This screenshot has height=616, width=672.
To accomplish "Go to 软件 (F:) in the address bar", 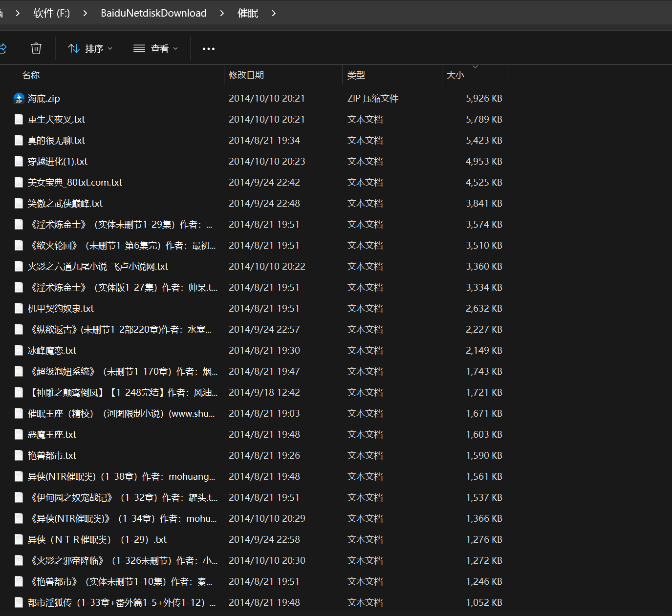I will pos(51,13).
